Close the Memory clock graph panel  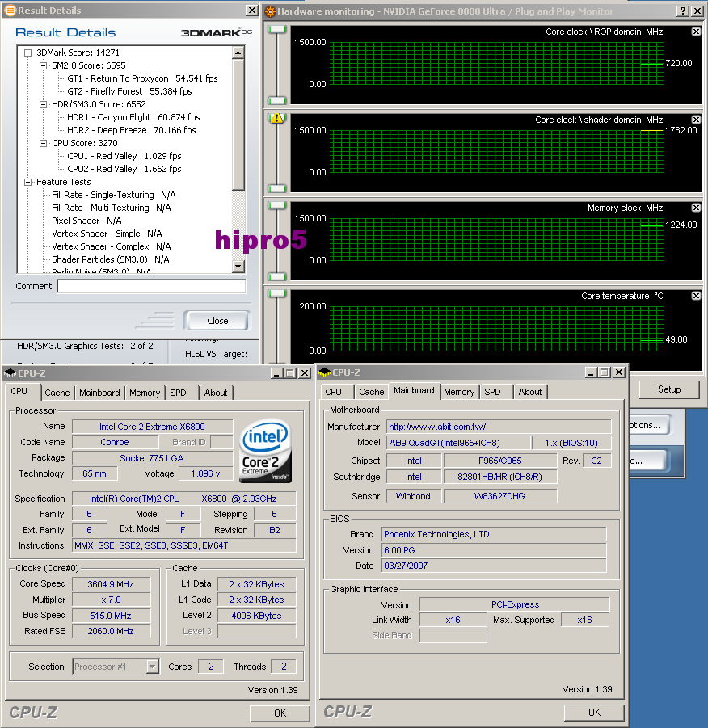(696, 207)
